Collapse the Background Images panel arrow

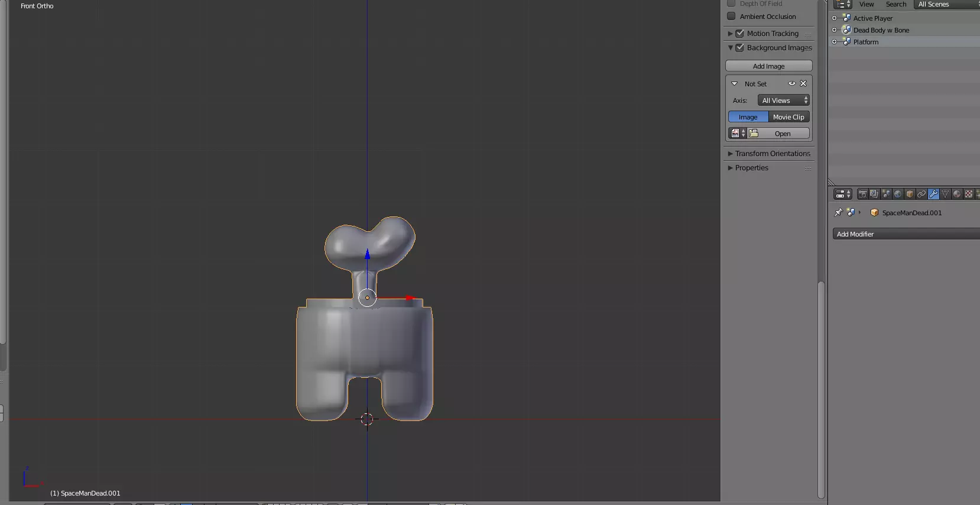coord(730,48)
